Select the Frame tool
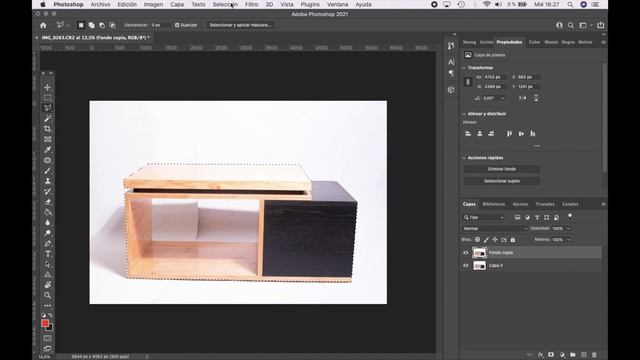 tap(47, 139)
